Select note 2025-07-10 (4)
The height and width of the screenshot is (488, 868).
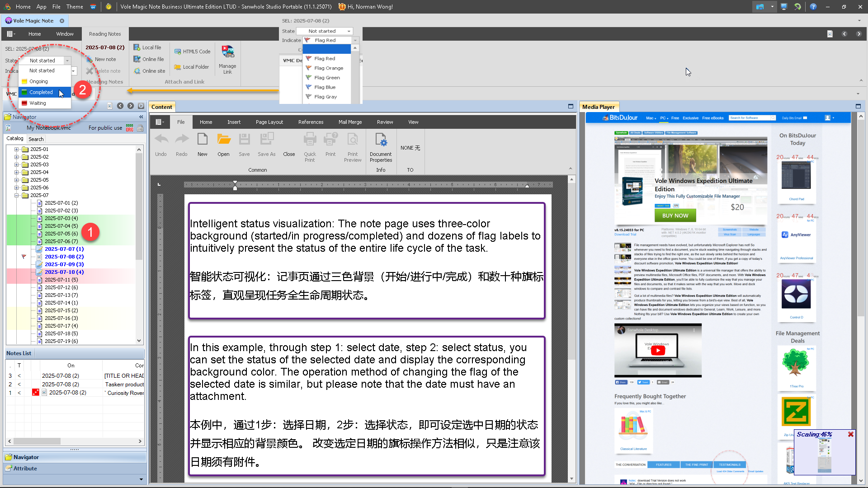point(64,272)
